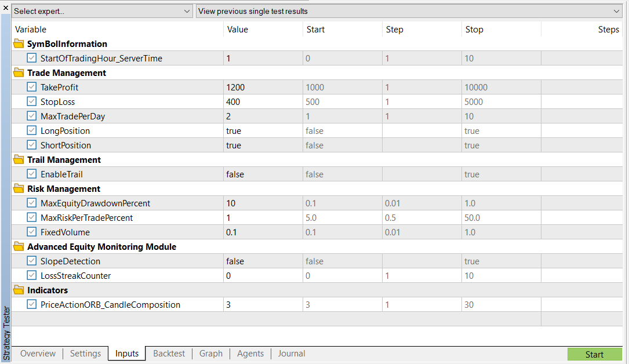Disable the EnableTrail checkbox
Image resolution: width=629 pixels, height=364 pixels.
click(x=31, y=174)
